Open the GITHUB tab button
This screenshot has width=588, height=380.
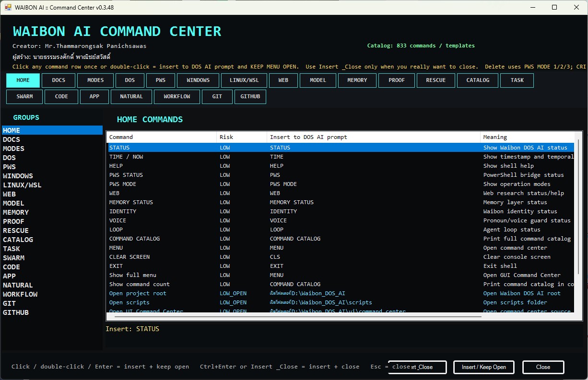250,97
